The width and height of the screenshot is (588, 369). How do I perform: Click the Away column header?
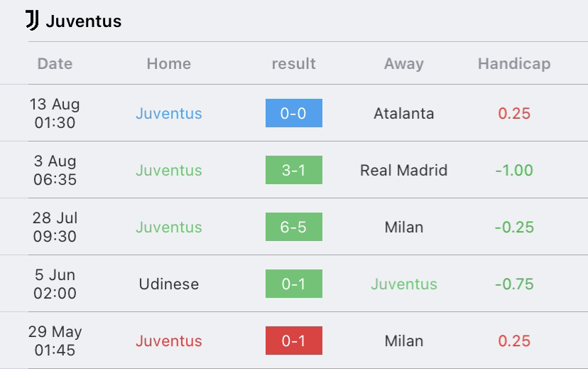coord(404,63)
